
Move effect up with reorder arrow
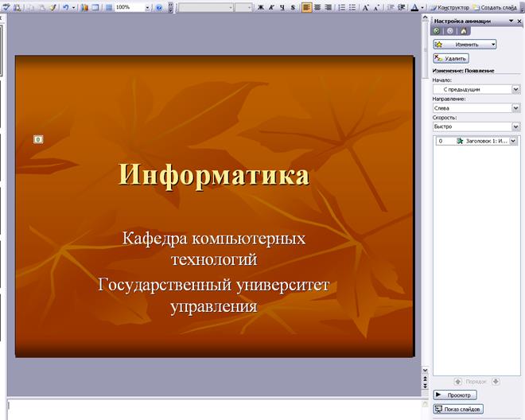click(x=457, y=382)
